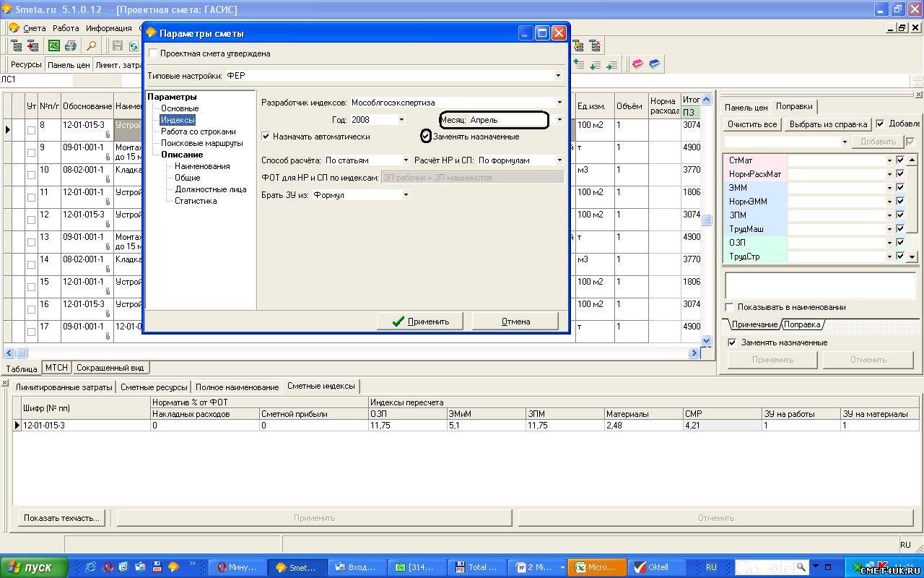Click the RU language indicator in taskbar

711,567
